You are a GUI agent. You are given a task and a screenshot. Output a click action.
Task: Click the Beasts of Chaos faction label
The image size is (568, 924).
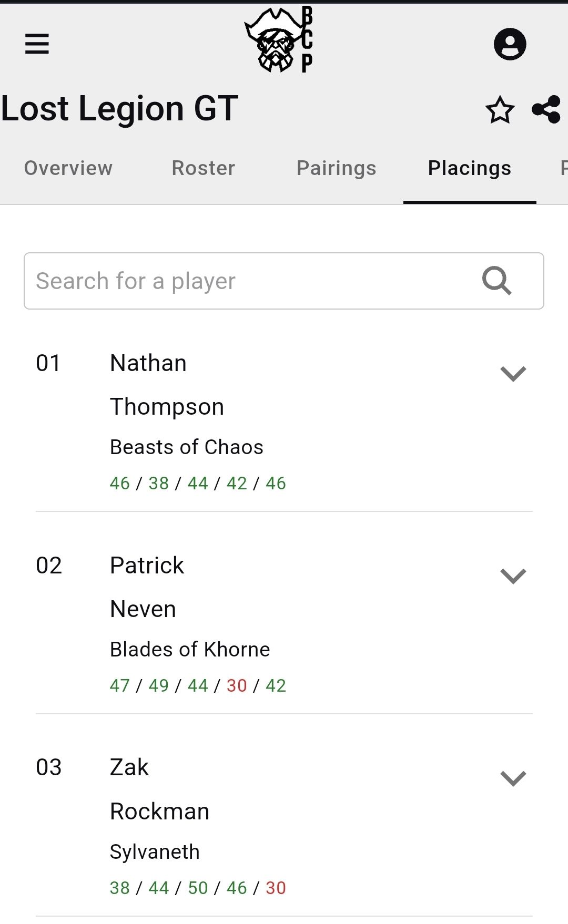point(187,447)
